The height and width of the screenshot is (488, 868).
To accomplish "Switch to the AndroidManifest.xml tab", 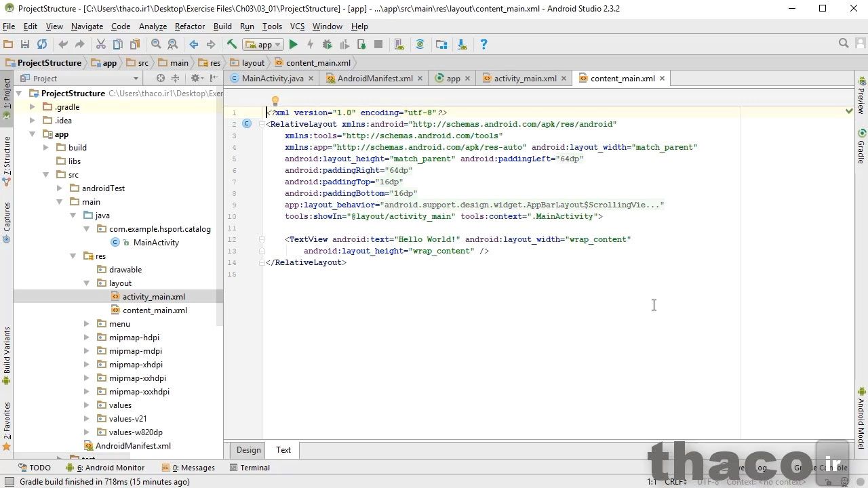I will click(375, 79).
